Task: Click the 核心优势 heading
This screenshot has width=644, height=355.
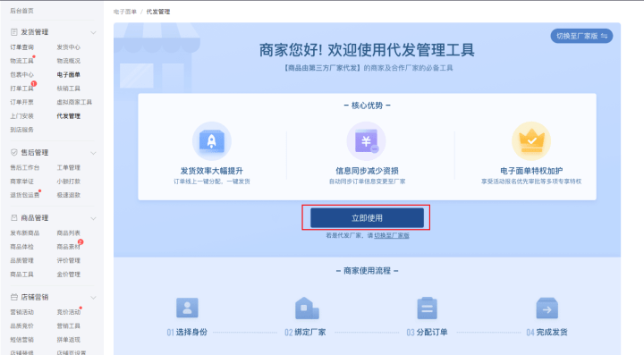Action: pyautogui.click(x=368, y=106)
